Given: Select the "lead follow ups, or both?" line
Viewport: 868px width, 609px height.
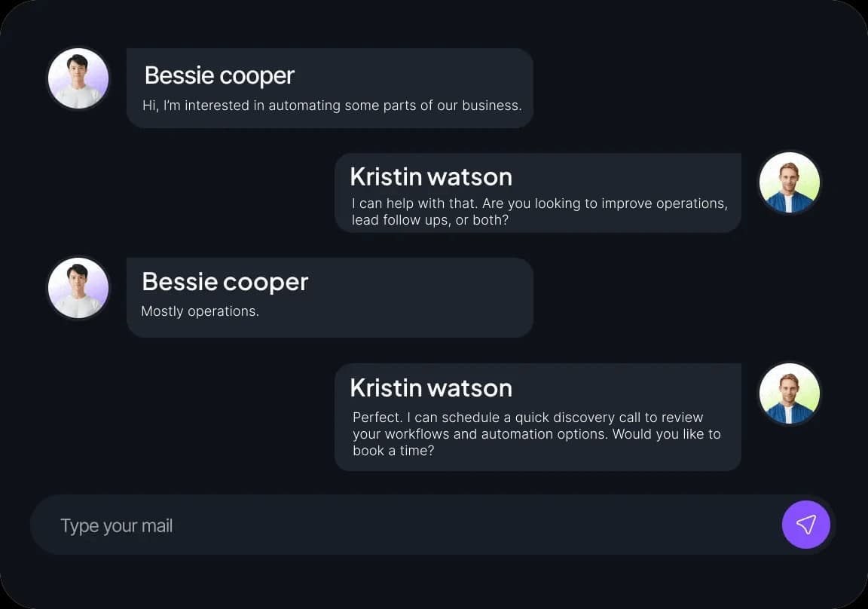Looking at the screenshot, I should click(430, 220).
